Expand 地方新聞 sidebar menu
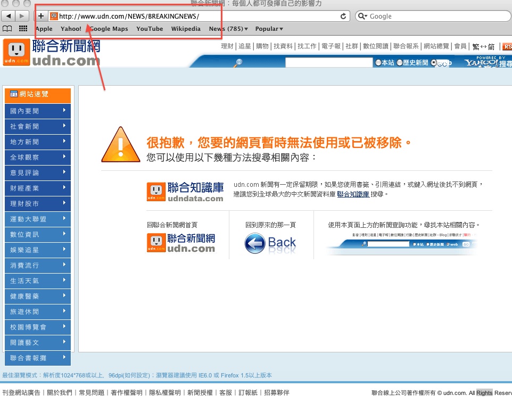The height and width of the screenshot is (420, 512). pyautogui.click(x=38, y=142)
